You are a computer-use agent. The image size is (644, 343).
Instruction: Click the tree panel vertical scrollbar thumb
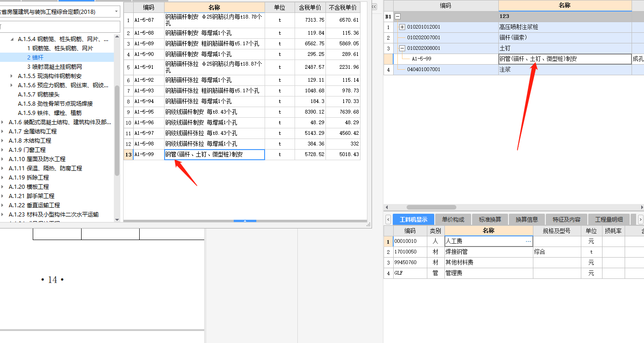[x=117, y=130]
